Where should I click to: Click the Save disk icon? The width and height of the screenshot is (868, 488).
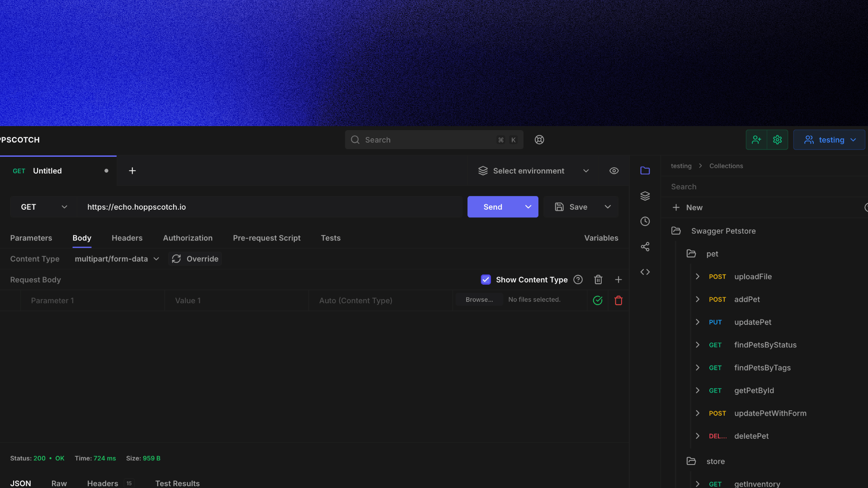click(559, 206)
